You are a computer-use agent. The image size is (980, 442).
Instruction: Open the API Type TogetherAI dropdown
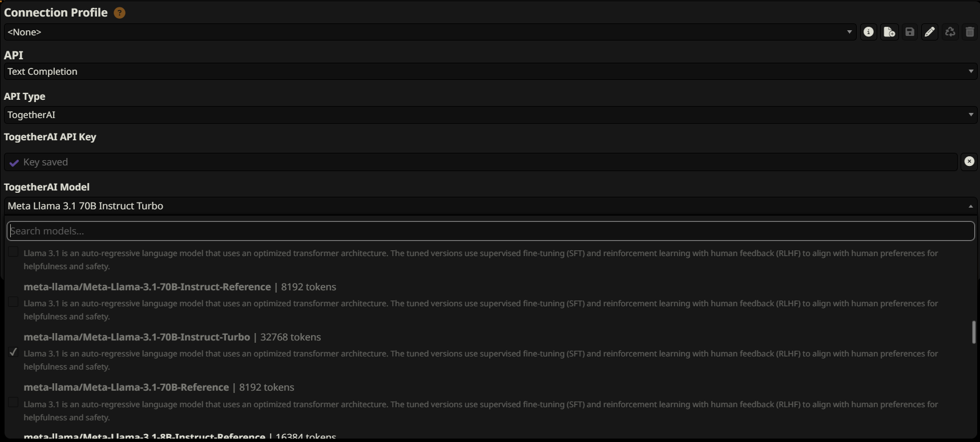pos(490,115)
